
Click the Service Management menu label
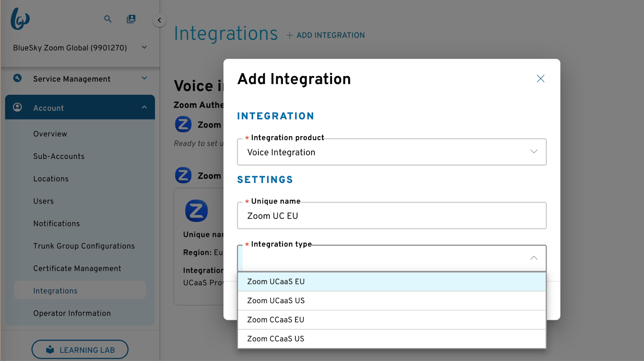tap(72, 79)
